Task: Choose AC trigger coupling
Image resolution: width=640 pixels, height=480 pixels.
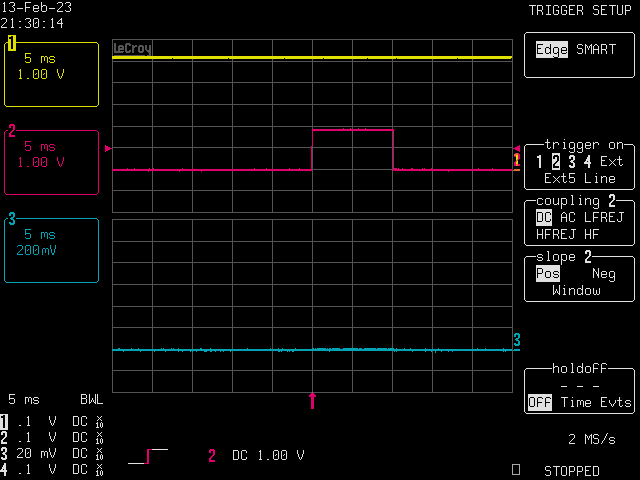Action: pos(568,217)
